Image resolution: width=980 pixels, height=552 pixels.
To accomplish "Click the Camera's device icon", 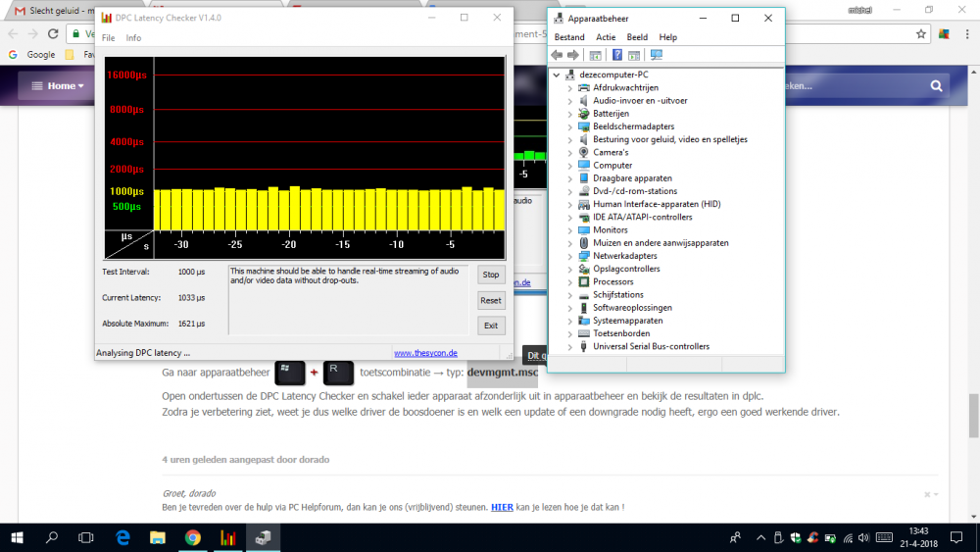I will coord(584,152).
